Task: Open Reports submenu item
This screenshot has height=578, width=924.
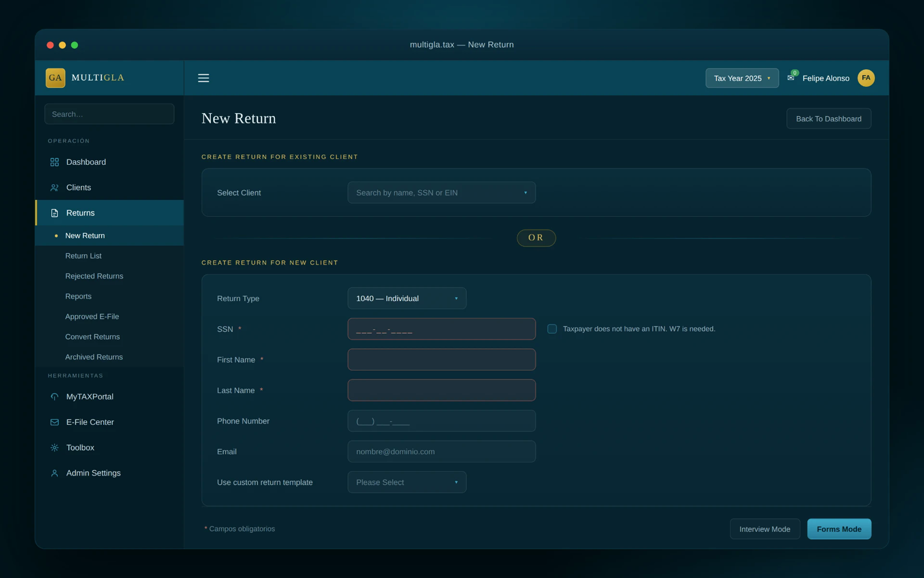Action: coord(110,297)
